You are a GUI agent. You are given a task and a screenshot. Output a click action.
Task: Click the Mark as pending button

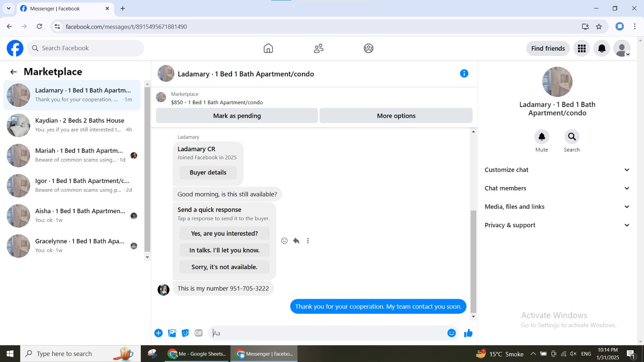(237, 115)
